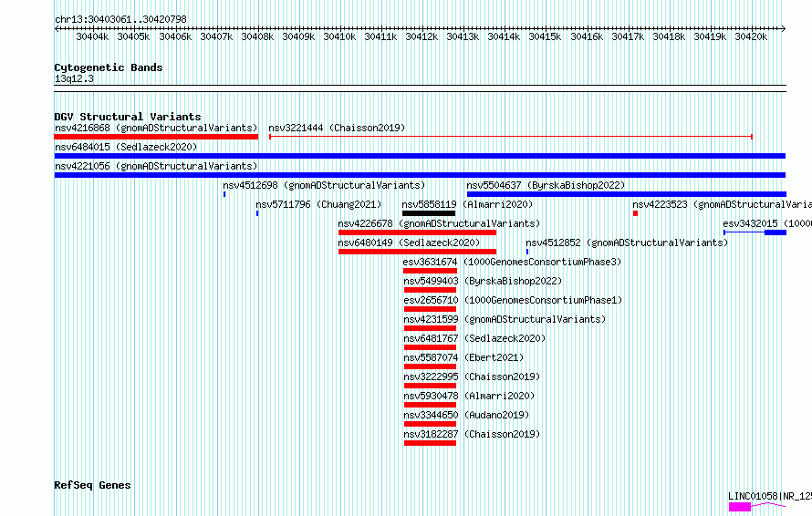This screenshot has width=812, height=516.
Task: Click the nsv6484015 (Sedlazeck2020) label
Action: tap(126, 147)
